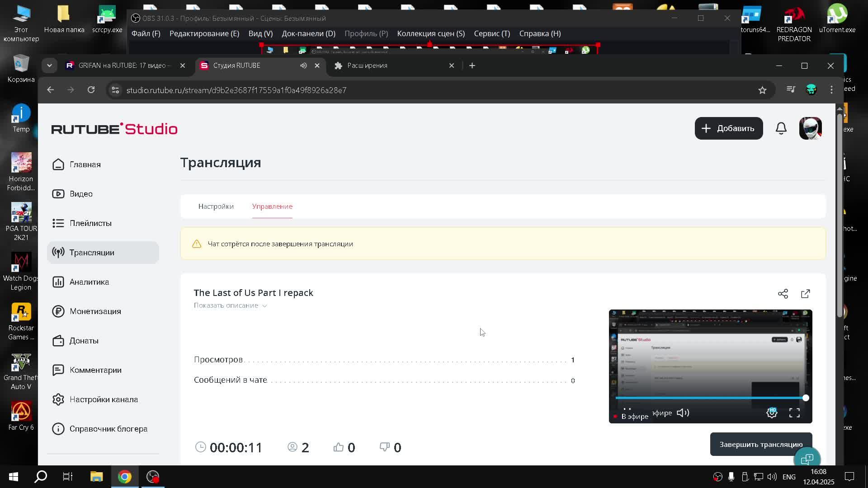Open File Explorer from taskbar
The image size is (868, 488).
tap(96, 477)
